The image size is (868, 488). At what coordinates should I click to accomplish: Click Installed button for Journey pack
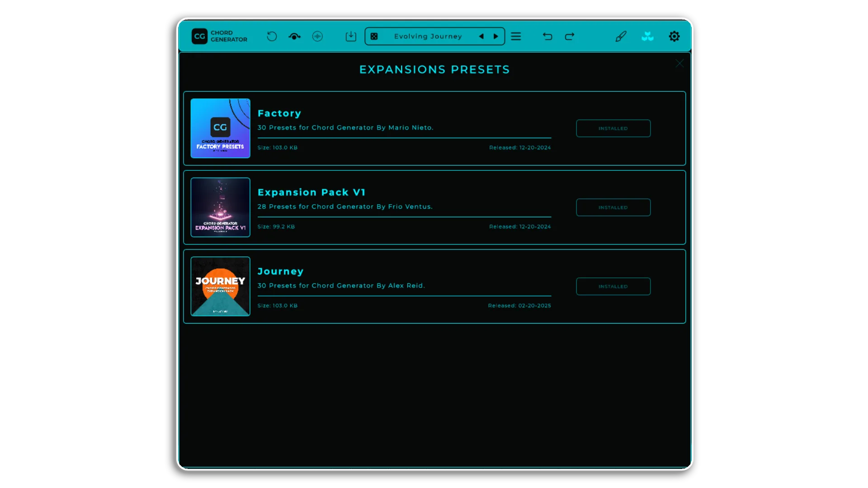click(613, 286)
